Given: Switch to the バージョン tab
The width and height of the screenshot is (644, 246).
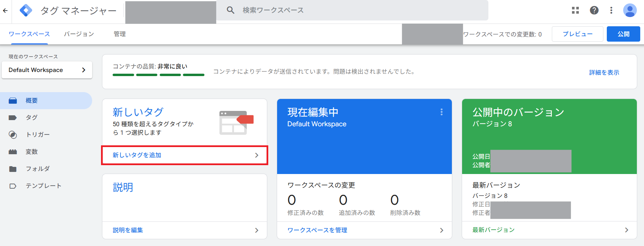Looking at the screenshot, I should [x=79, y=34].
